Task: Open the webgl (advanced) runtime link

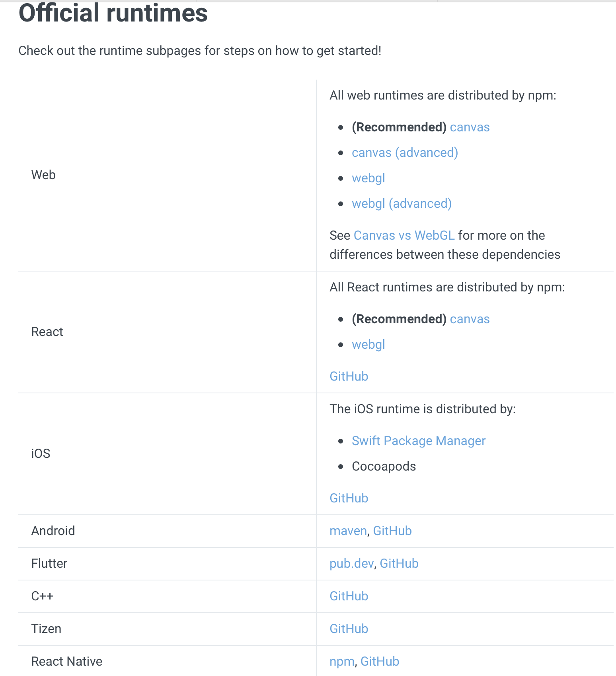Action: (402, 203)
